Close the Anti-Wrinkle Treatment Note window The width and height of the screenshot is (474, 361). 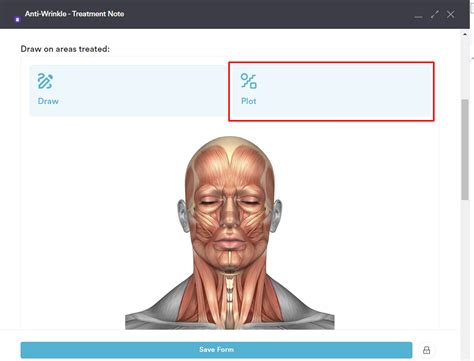(x=450, y=14)
